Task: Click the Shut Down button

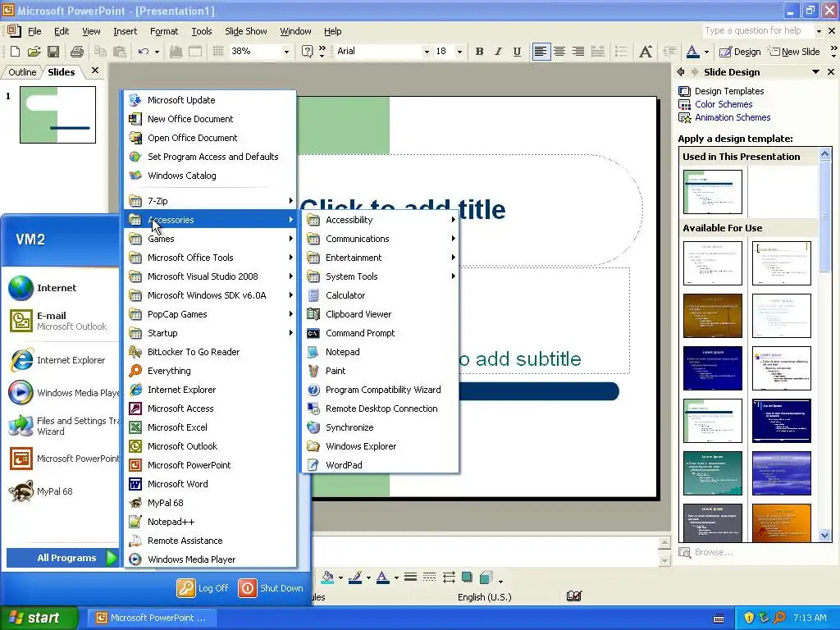Action: pyautogui.click(x=271, y=587)
